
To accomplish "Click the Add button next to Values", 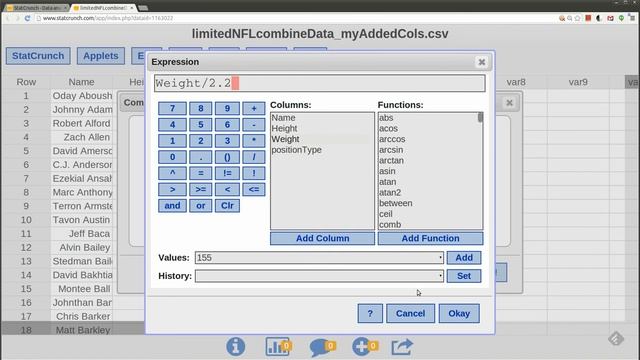I will click(464, 258).
